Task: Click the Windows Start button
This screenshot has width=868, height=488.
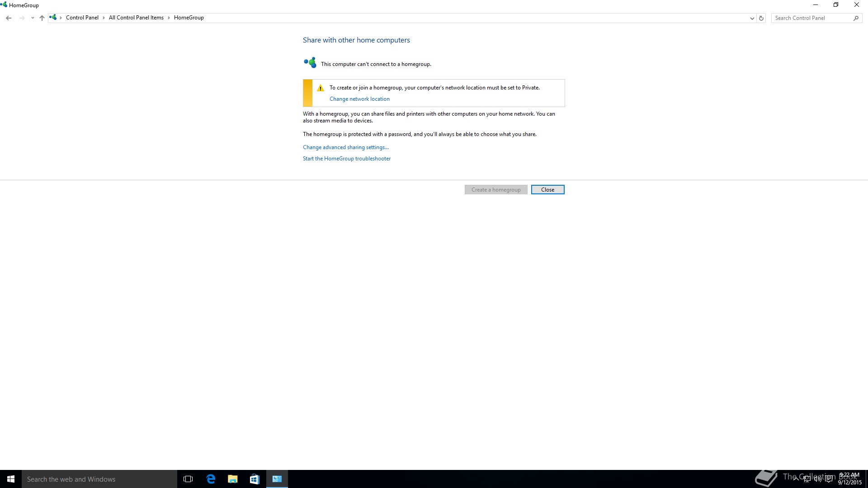Action: pos(11,479)
